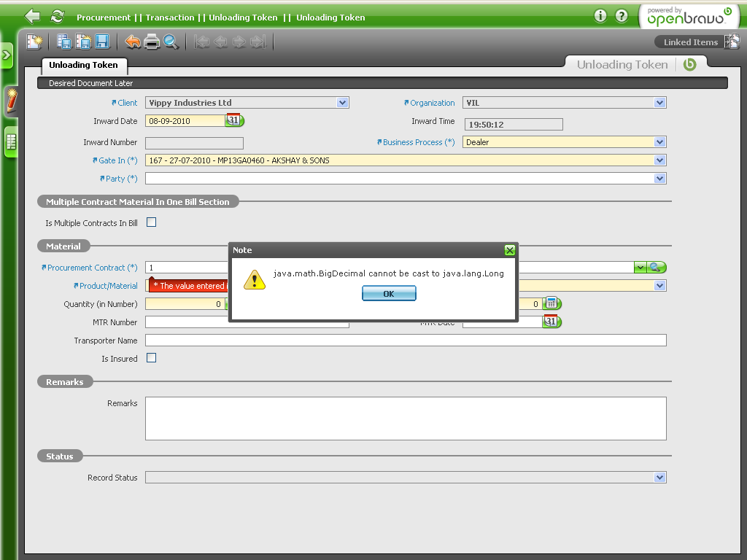
Task: Enable Is Multiple Contracts In Bill checkbox
Action: click(152, 222)
